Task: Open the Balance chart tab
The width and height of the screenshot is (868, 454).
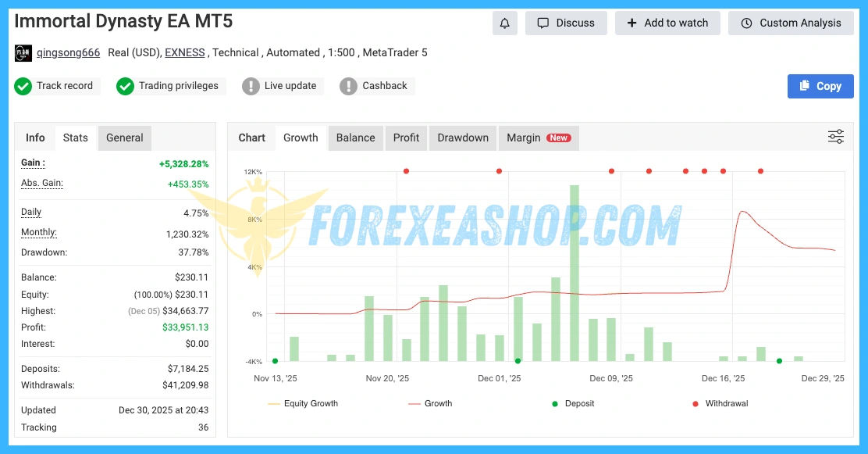Action: 355,138
